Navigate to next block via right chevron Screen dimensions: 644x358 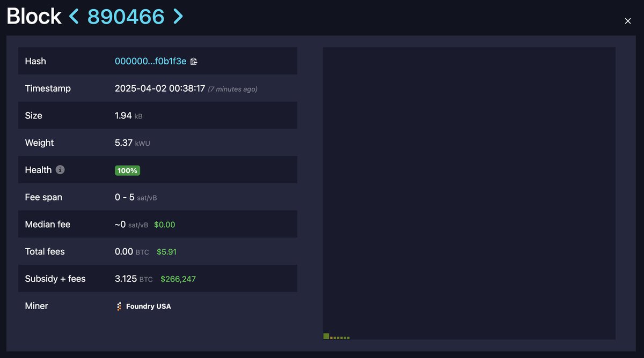click(177, 16)
